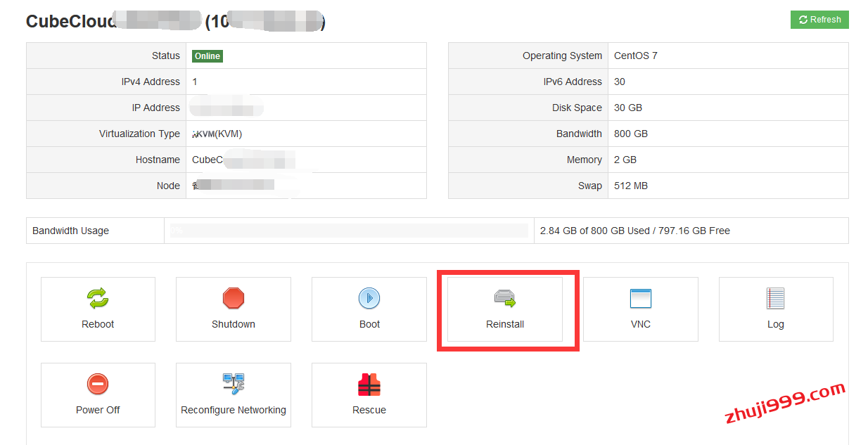The width and height of the screenshot is (868, 445).
Task: Start the server with the Boot play icon
Action: tap(369, 299)
